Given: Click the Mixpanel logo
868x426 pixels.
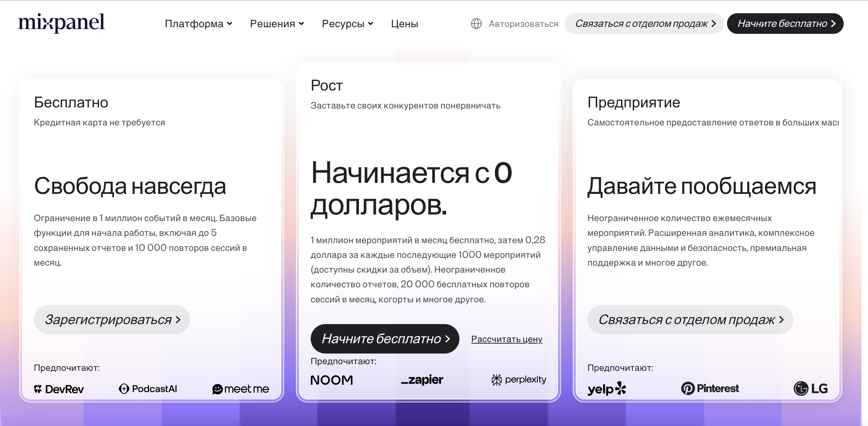Looking at the screenshot, I should point(61,23).
